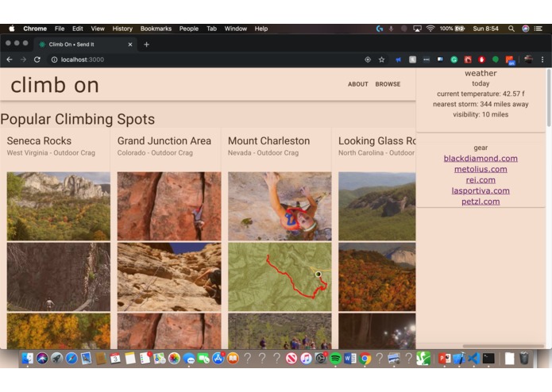Screen dimensions: 552x392
Task: Click the browser forward arrow
Action: (x=23, y=60)
